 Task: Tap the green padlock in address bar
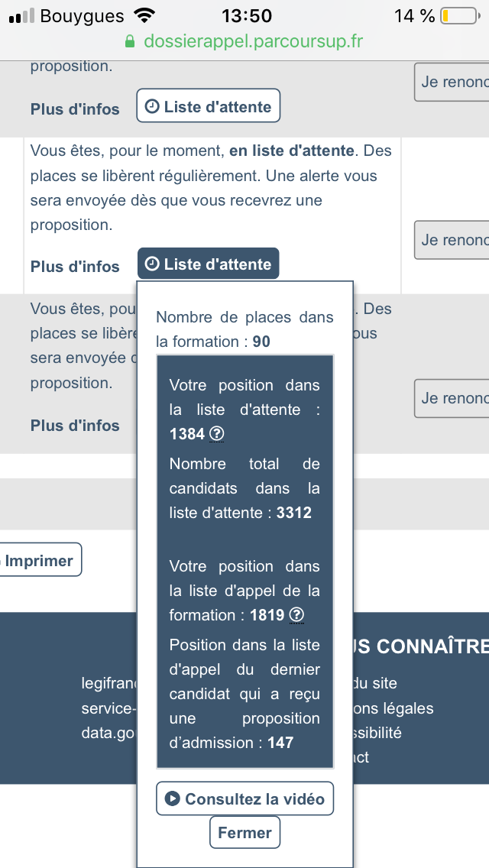[x=131, y=41]
